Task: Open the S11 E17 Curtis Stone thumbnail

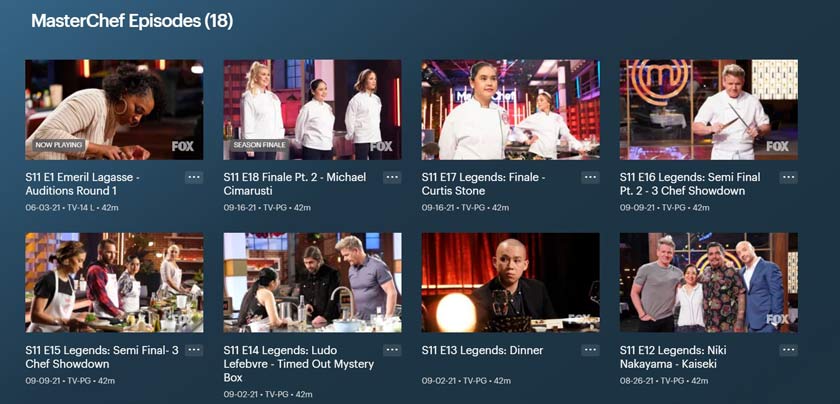Action: tap(511, 109)
